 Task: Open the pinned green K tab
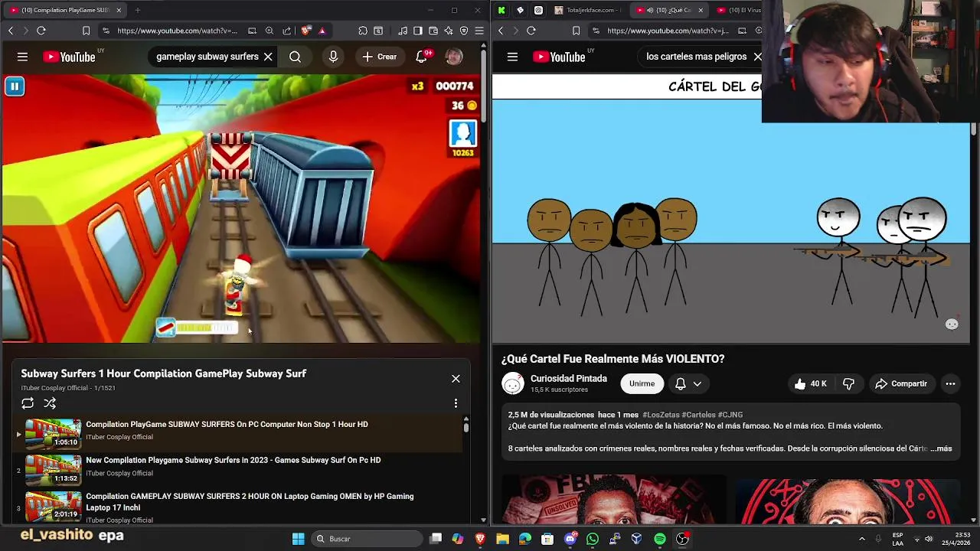(501, 10)
